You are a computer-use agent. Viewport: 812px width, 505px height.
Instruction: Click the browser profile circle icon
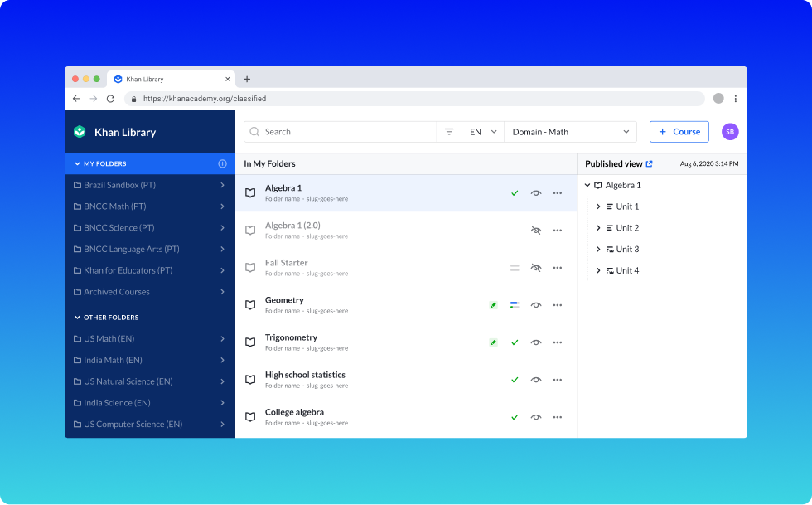[x=718, y=99]
